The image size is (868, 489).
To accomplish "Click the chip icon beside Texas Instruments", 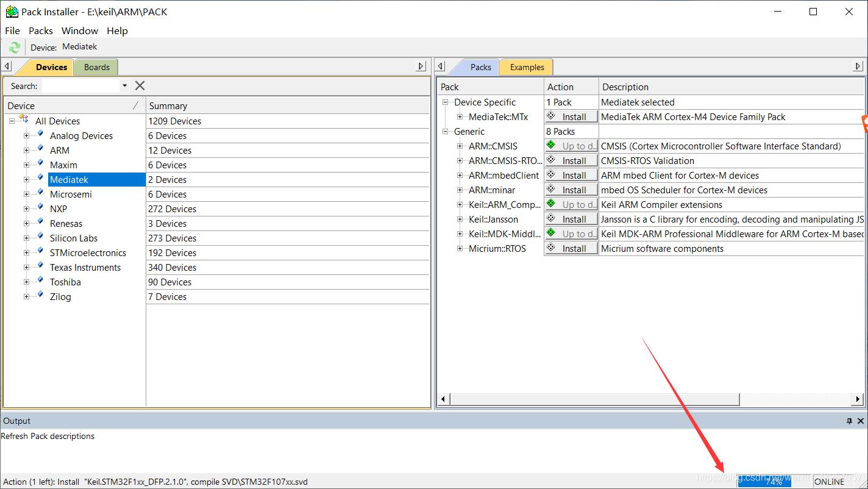I will pyautogui.click(x=40, y=266).
